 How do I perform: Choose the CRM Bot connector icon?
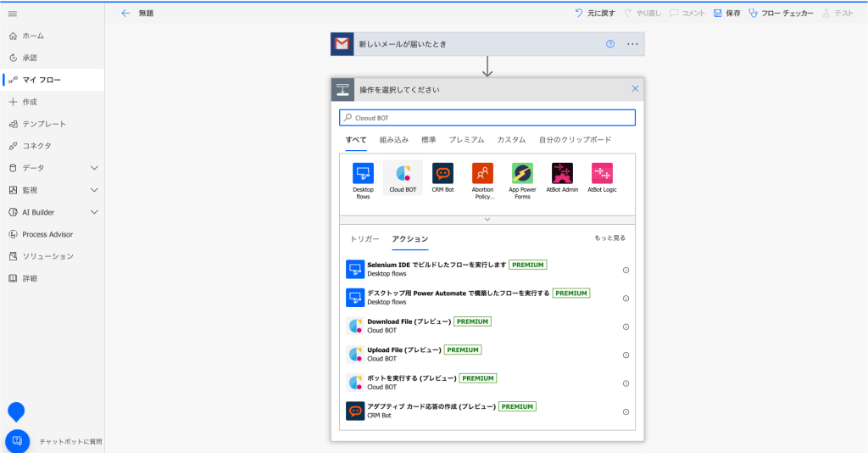point(442,173)
